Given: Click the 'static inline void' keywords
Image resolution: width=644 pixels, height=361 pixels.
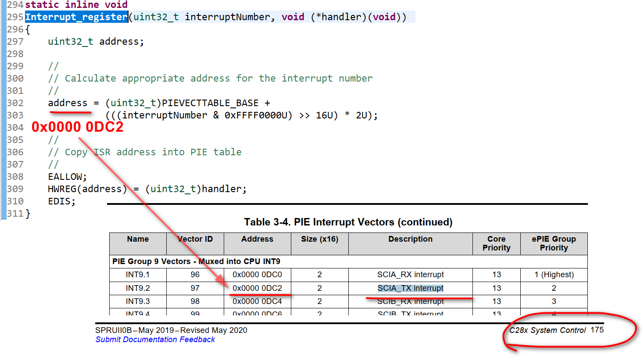Looking at the screenshot, I should [x=76, y=5].
